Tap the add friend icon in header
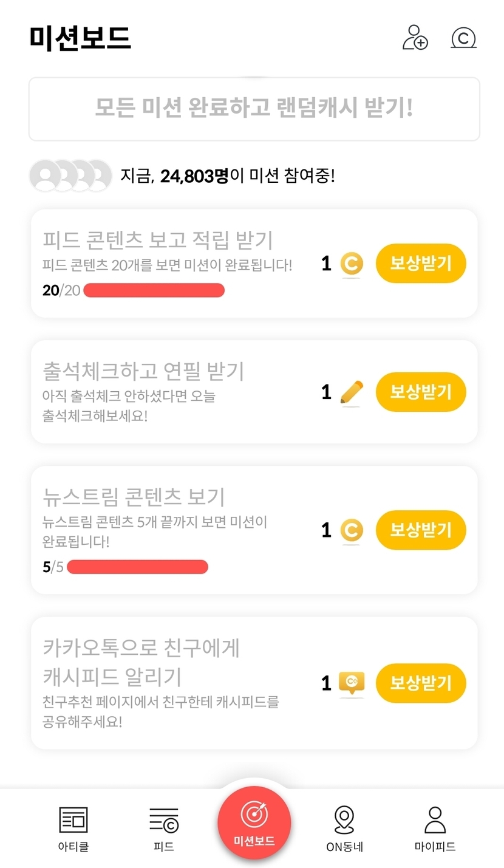 [x=415, y=38]
